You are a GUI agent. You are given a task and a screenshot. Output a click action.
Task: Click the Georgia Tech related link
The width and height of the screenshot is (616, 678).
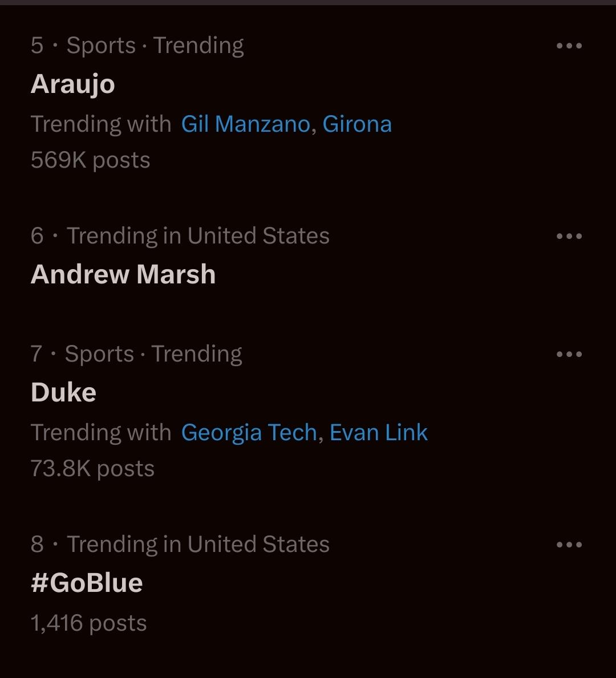pos(249,433)
